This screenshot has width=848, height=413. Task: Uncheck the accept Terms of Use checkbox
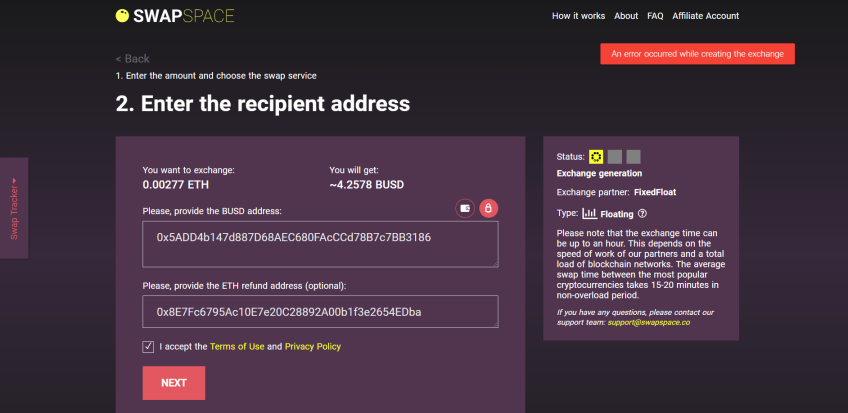[148, 347]
